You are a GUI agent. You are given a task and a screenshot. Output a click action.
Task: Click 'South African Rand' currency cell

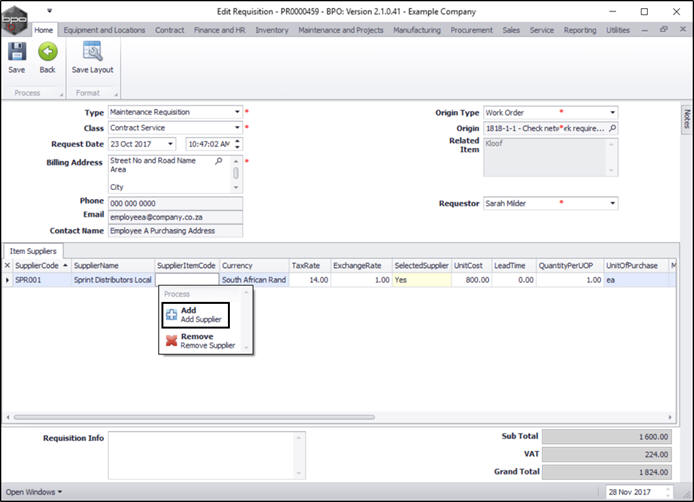tap(254, 280)
